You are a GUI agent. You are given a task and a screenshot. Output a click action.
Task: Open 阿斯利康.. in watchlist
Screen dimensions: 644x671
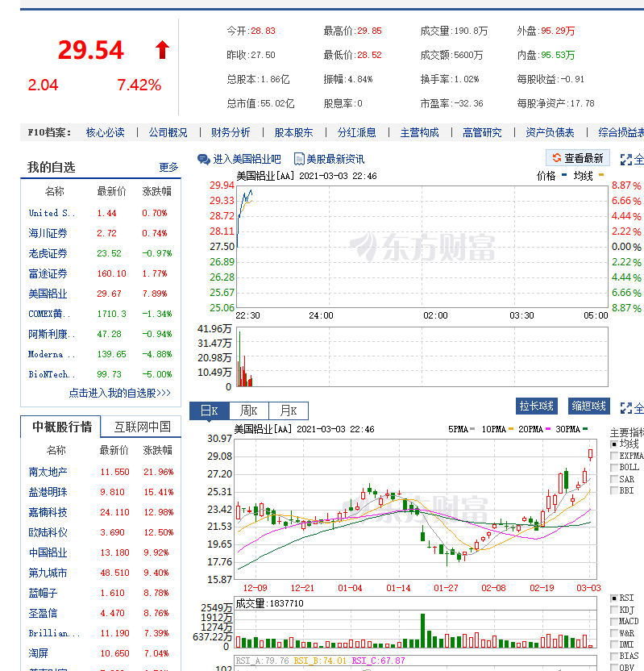[52, 334]
